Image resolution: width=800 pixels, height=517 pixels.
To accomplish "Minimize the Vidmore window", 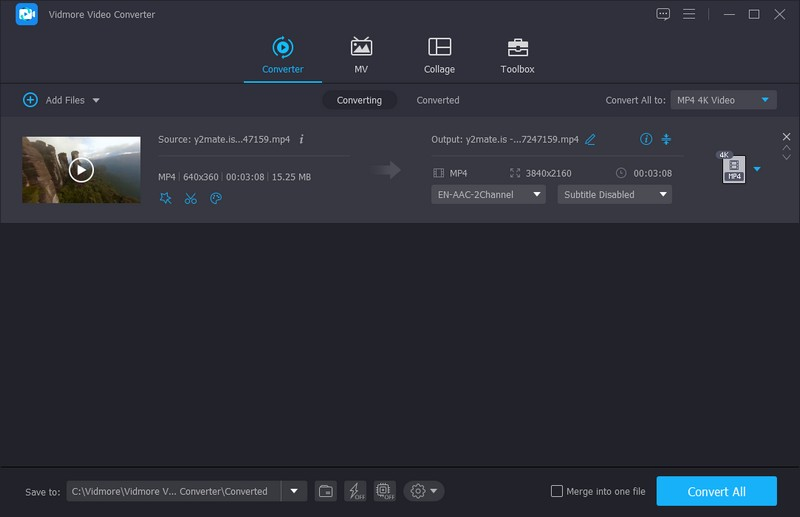I will 729,14.
